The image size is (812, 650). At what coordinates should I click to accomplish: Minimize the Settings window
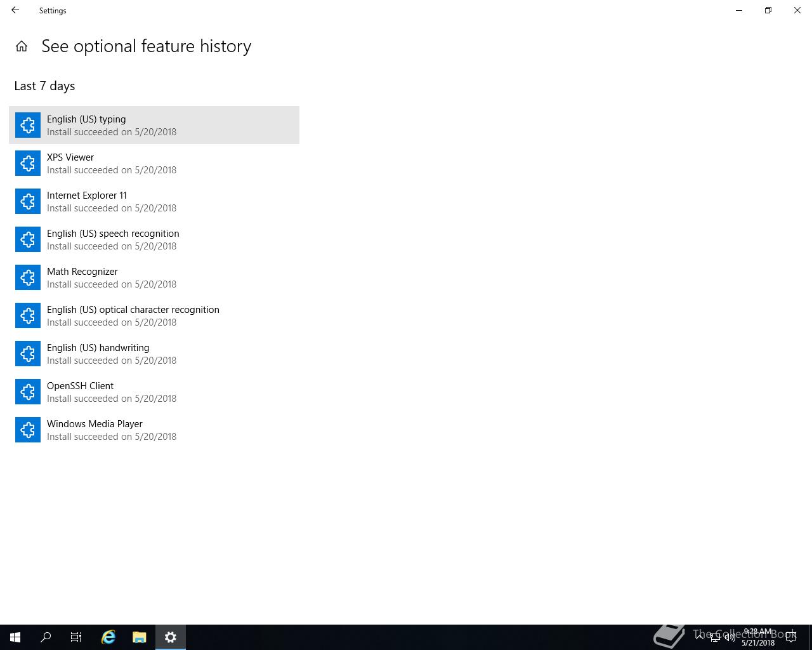[x=739, y=10]
